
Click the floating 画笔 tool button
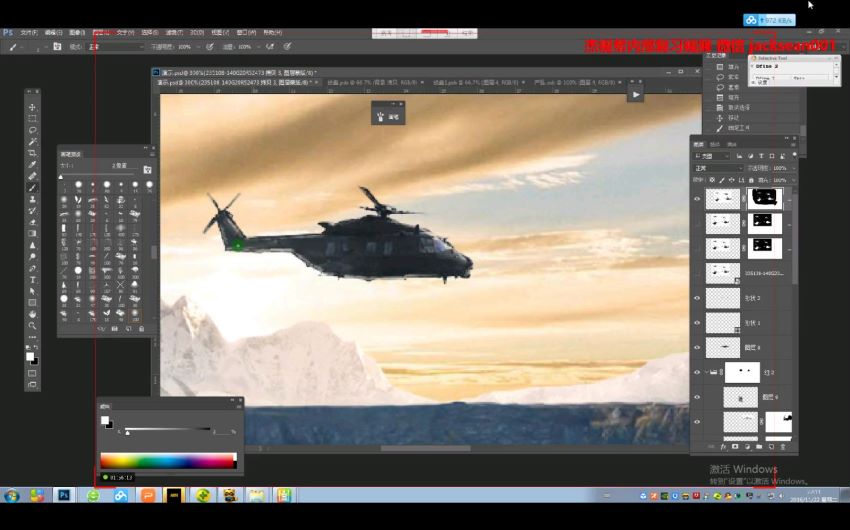(388, 116)
